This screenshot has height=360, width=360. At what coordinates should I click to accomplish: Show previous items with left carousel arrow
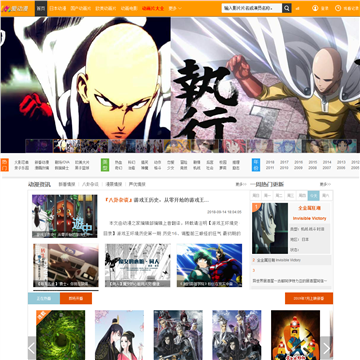click(32, 348)
